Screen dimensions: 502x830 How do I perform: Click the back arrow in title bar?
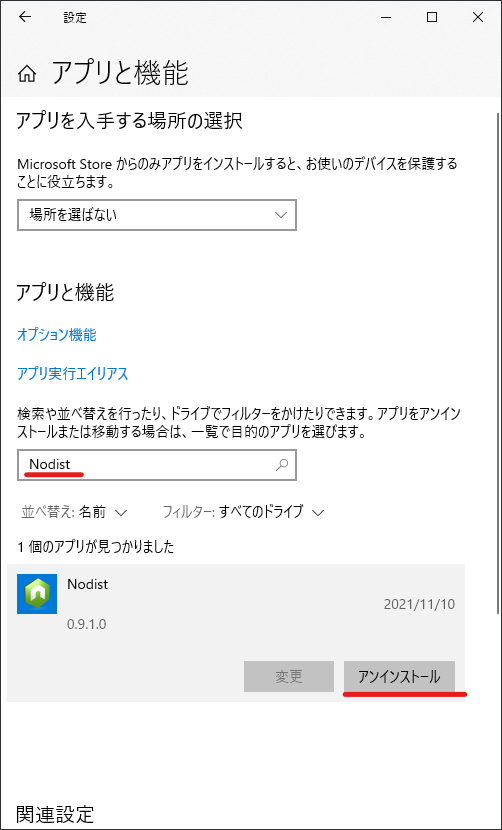25,17
